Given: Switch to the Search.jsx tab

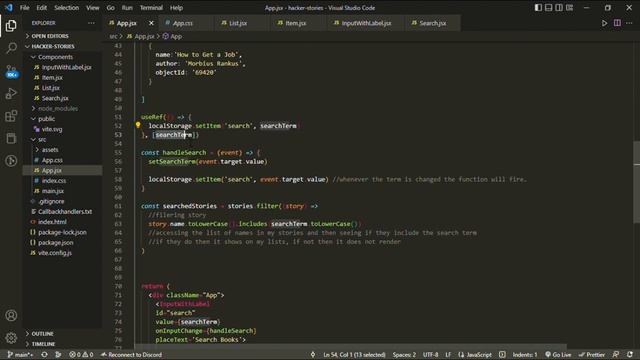Looking at the screenshot, I should tap(433, 23).
